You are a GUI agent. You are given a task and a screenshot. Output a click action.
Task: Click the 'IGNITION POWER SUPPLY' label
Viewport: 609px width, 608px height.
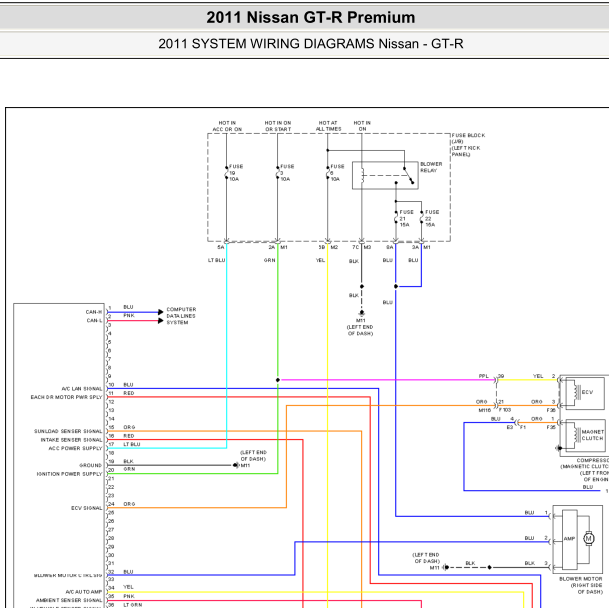tap(69, 474)
